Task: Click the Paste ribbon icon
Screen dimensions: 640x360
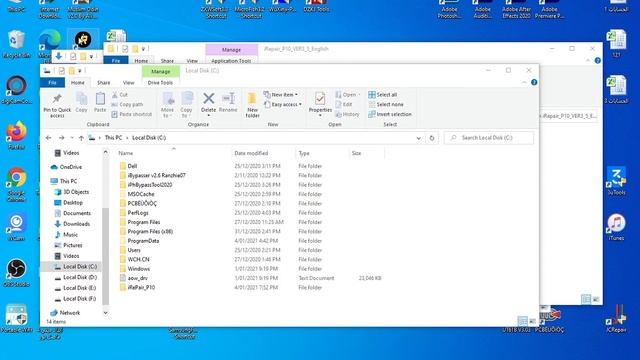Action: point(100,102)
